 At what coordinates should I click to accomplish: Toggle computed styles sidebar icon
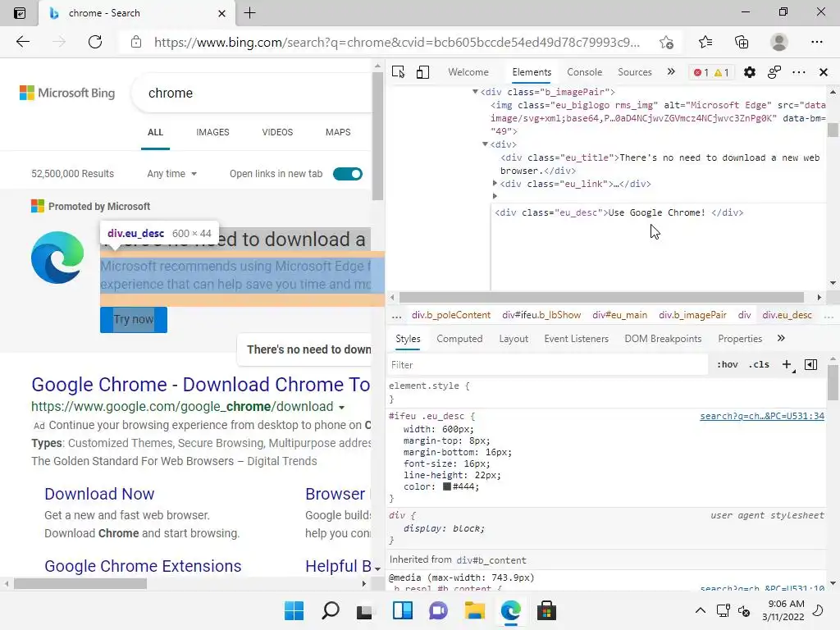coord(811,365)
